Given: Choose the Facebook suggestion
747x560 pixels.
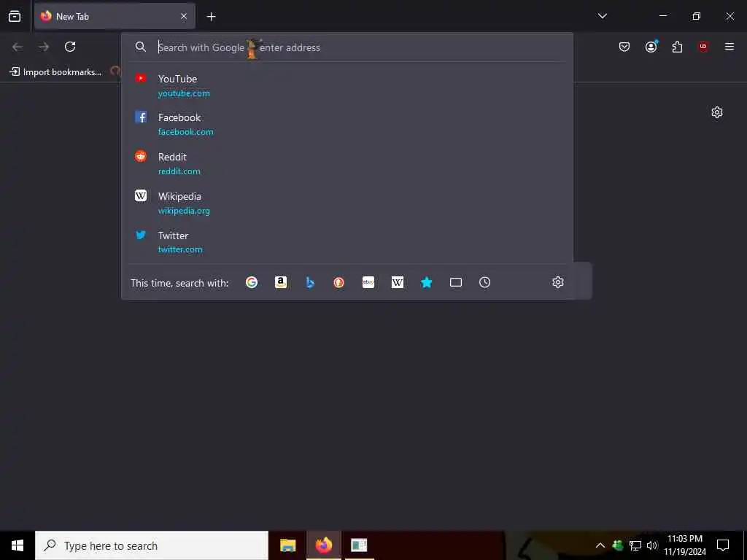Looking at the screenshot, I should click(347, 124).
